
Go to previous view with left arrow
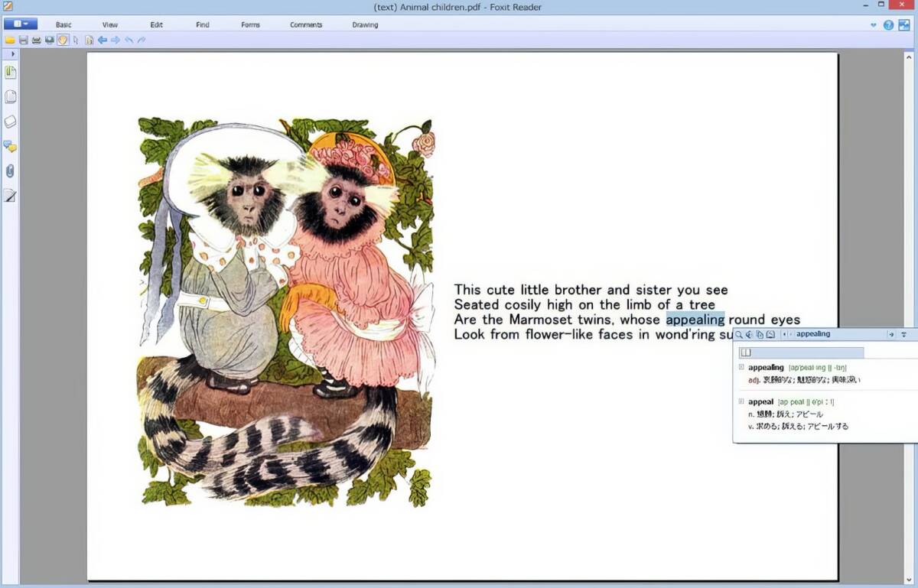click(102, 40)
